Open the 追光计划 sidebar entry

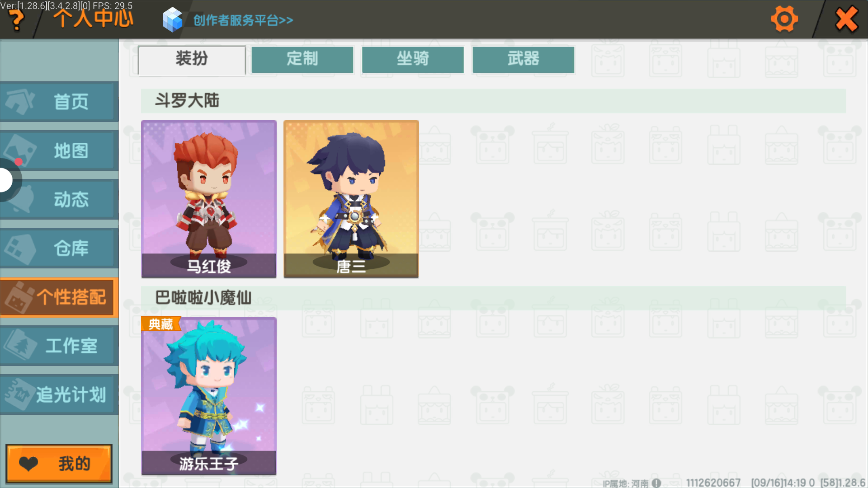(59, 394)
